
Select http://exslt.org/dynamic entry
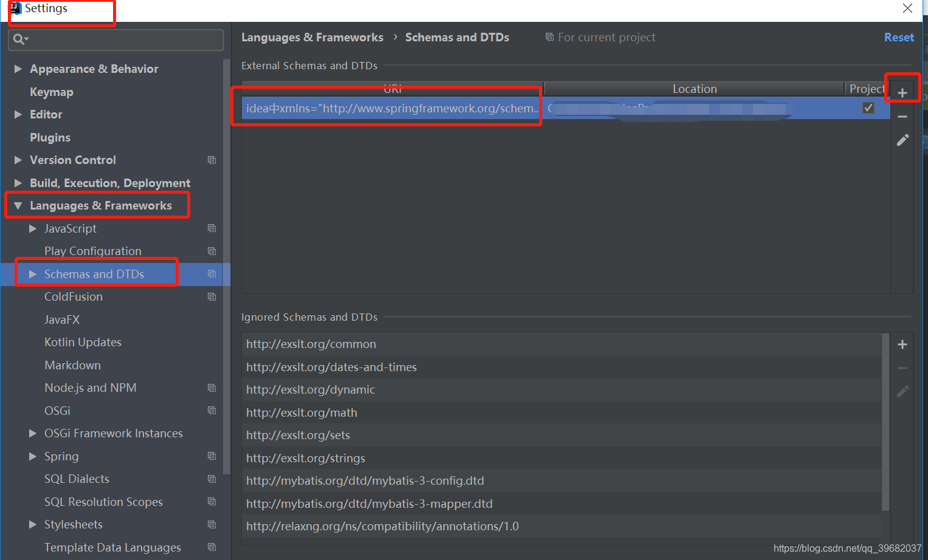[562, 389]
